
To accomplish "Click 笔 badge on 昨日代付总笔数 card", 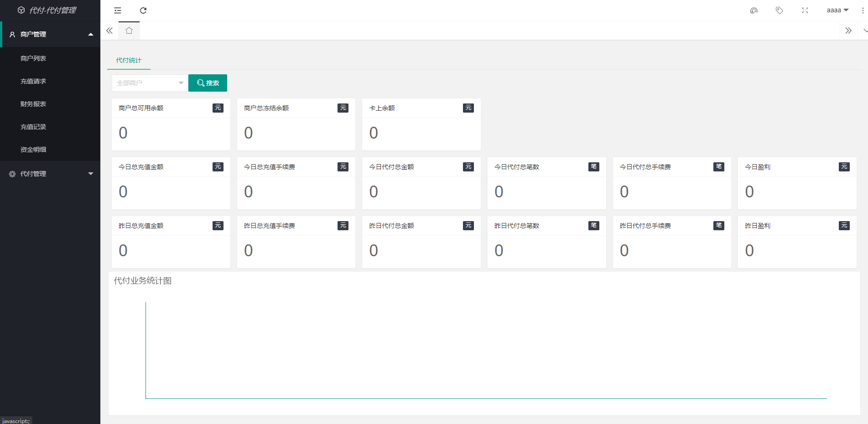I will 594,226.
